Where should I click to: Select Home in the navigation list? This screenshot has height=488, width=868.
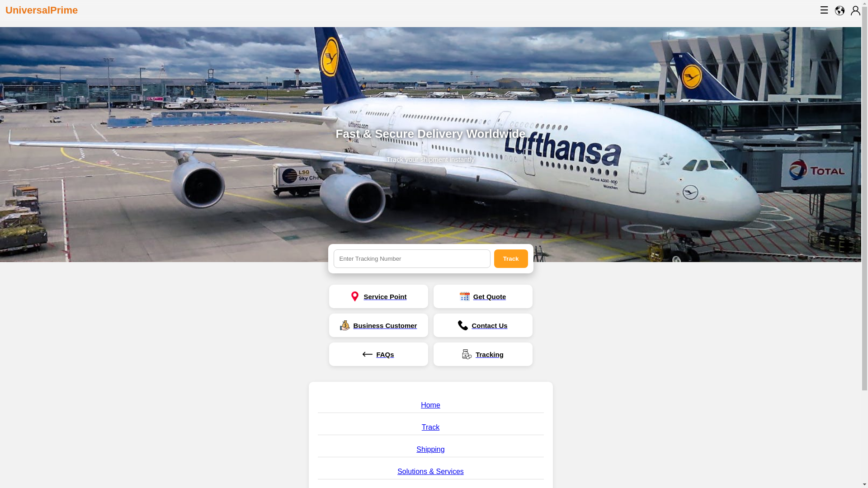(430, 405)
